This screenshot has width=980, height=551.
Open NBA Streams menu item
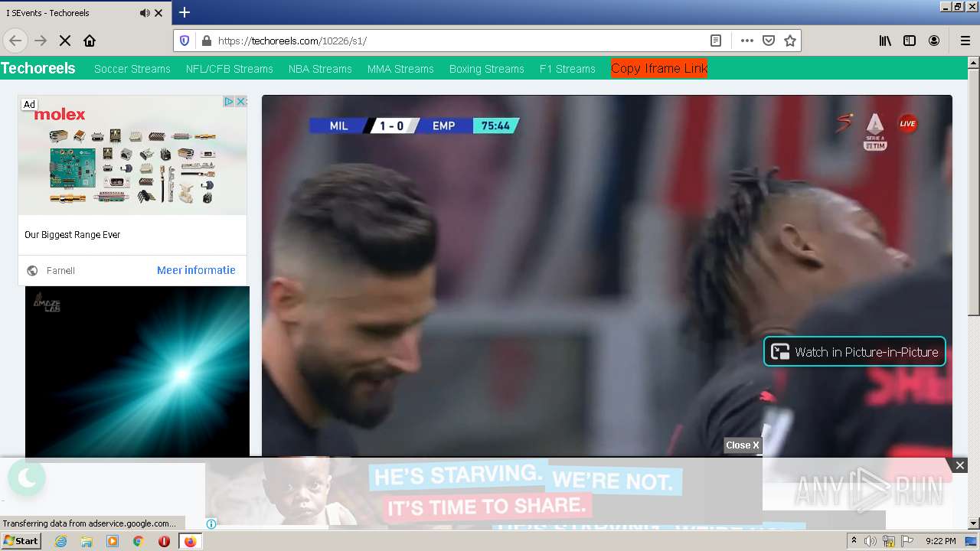[x=320, y=69]
